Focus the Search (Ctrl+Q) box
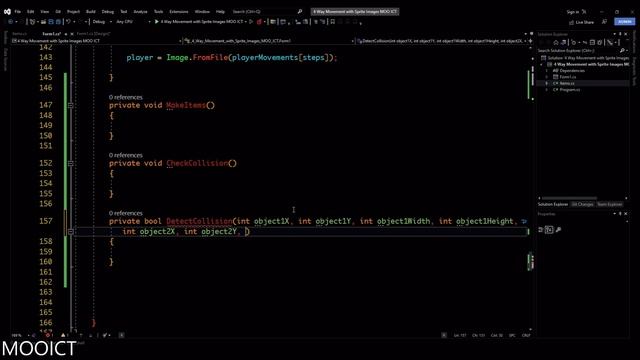640x360 pixels. [x=267, y=12]
